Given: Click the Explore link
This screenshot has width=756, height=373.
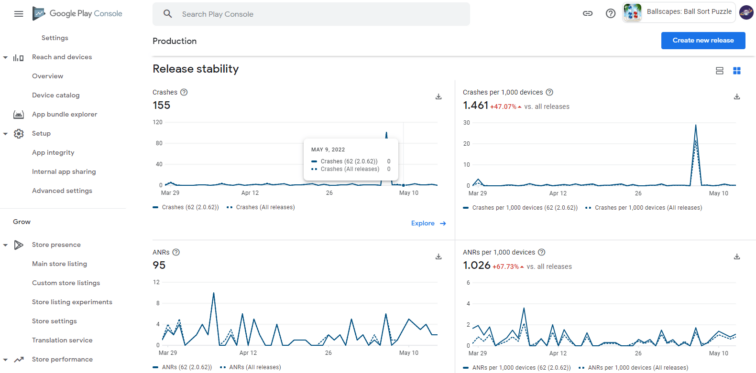Looking at the screenshot, I should (x=429, y=223).
